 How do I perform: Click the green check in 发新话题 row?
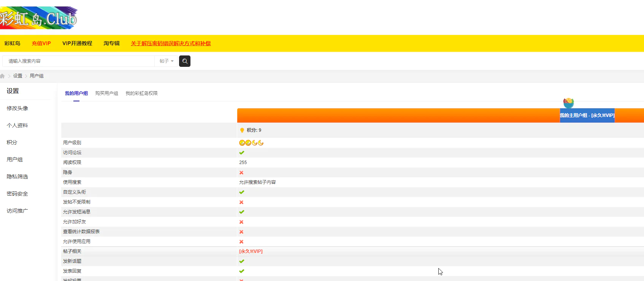(241, 261)
